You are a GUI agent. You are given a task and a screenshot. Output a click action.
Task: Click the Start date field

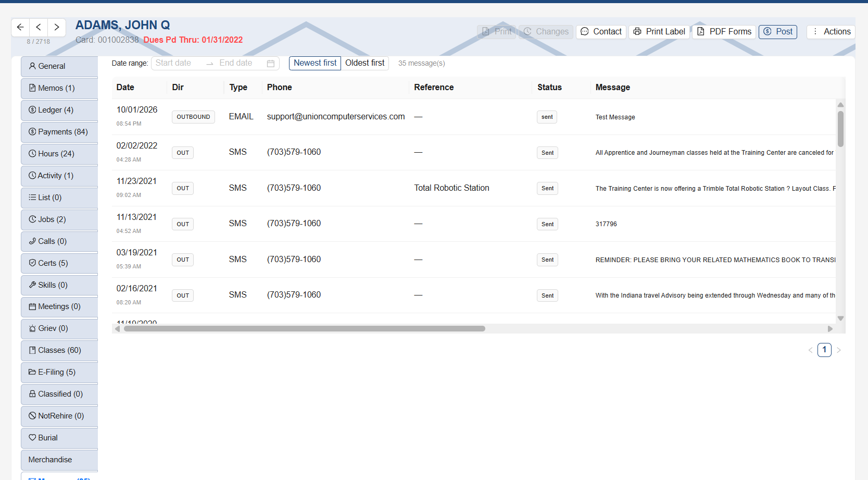tap(177, 63)
